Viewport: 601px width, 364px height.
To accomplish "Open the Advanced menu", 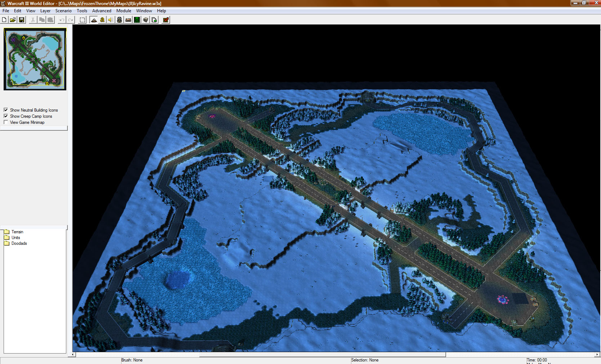I will coord(102,11).
